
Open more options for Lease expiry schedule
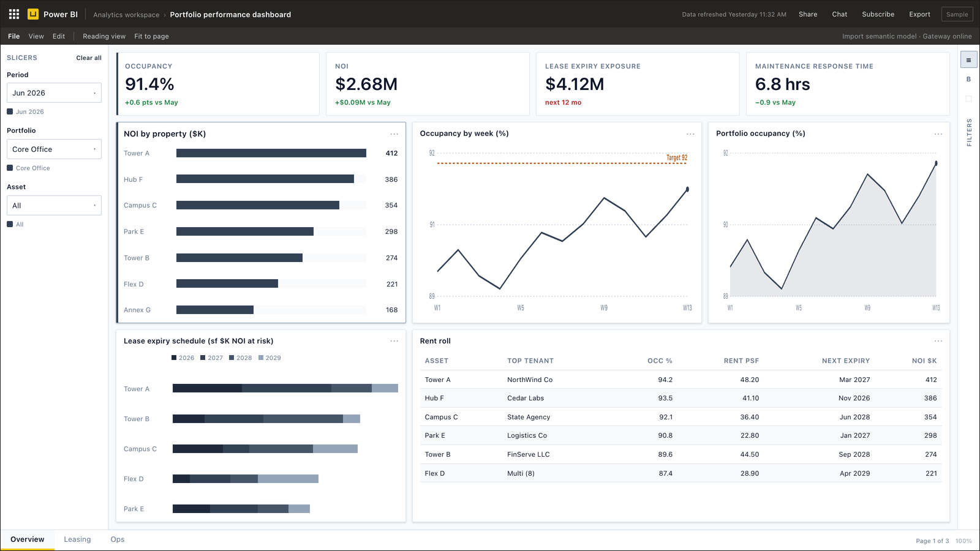click(x=394, y=341)
